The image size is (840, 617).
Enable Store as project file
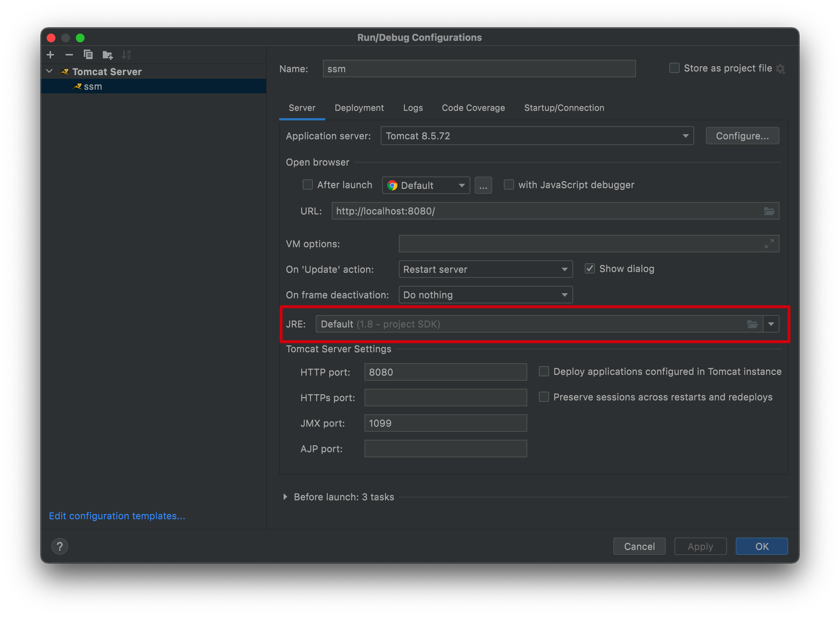click(674, 68)
